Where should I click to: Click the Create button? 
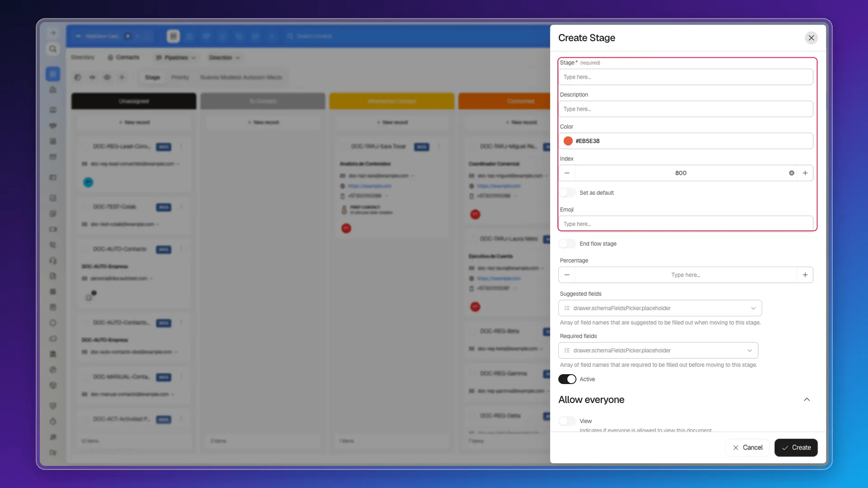pos(796,447)
